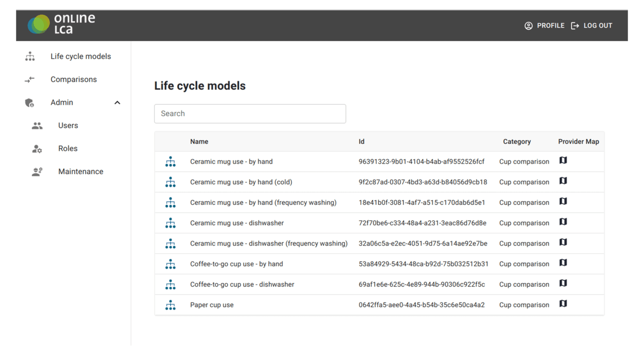The image size is (644, 355).
Task: Click model icon of Coffee-to-go cup use - by hand
Action: tap(170, 264)
